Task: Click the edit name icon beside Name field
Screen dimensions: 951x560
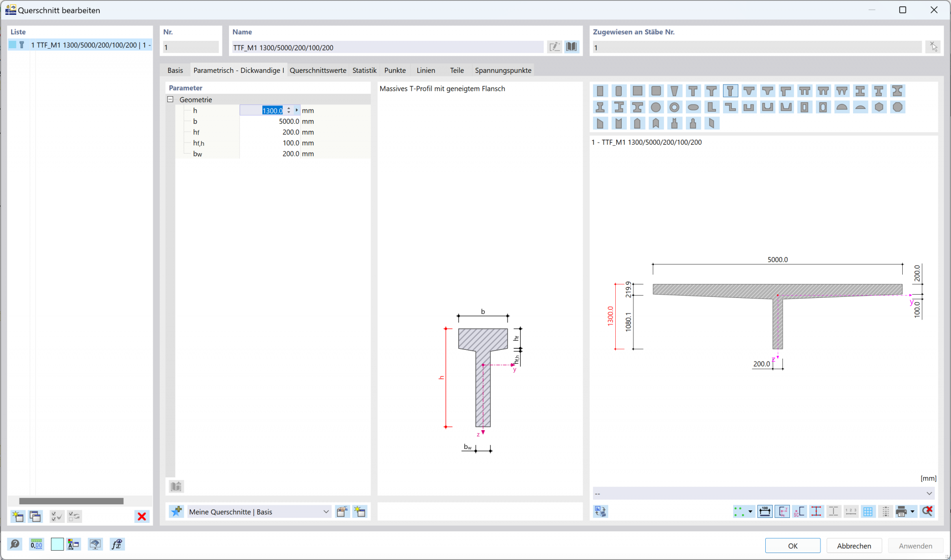Action: point(554,47)
